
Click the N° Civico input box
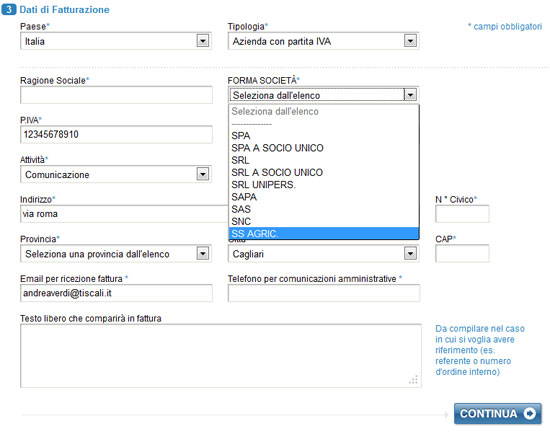click(462, 214)
